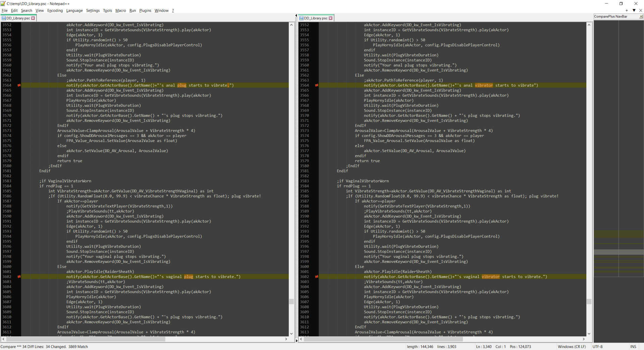Click the highlighted word 'plug' on left line 3564
The height and width of the screenshot is (350, 644).
click(182, 85)
